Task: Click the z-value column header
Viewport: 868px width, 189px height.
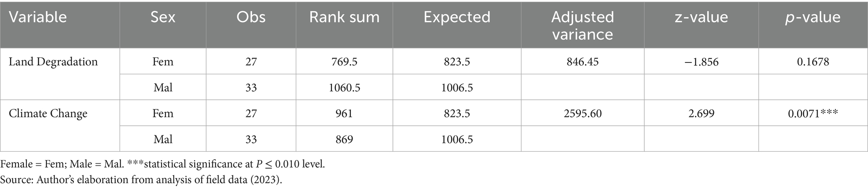Action: pyautogui.click(x=701, y=17)
